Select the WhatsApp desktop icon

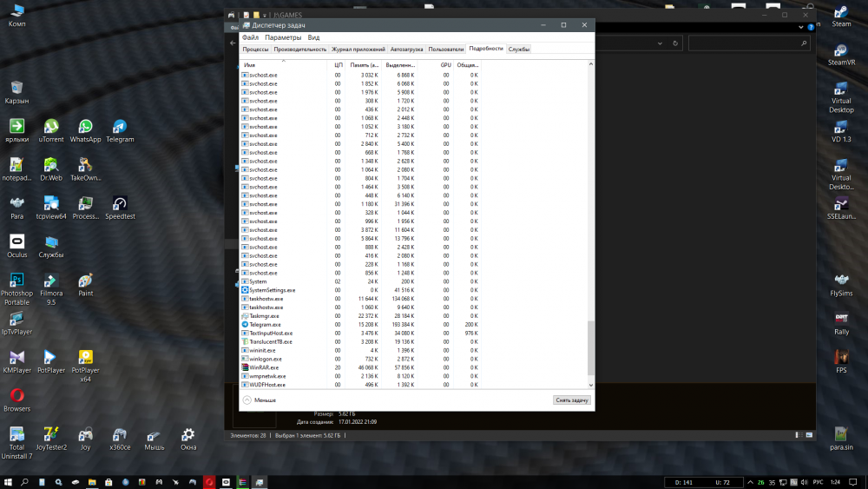tap(85, 131)
